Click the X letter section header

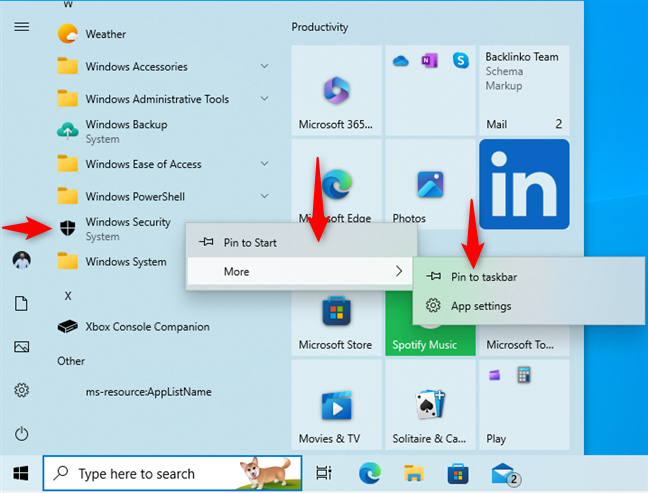tap(68, 296)
